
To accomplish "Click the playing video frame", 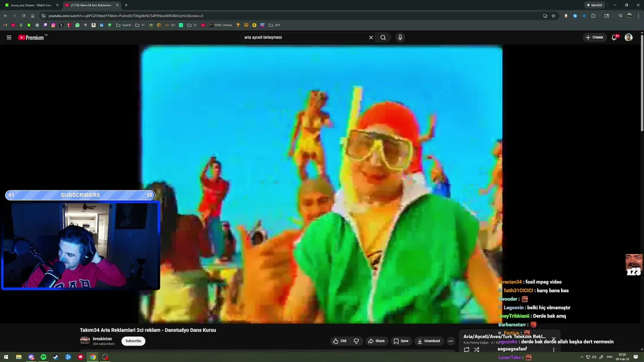I will coord(321,184).
